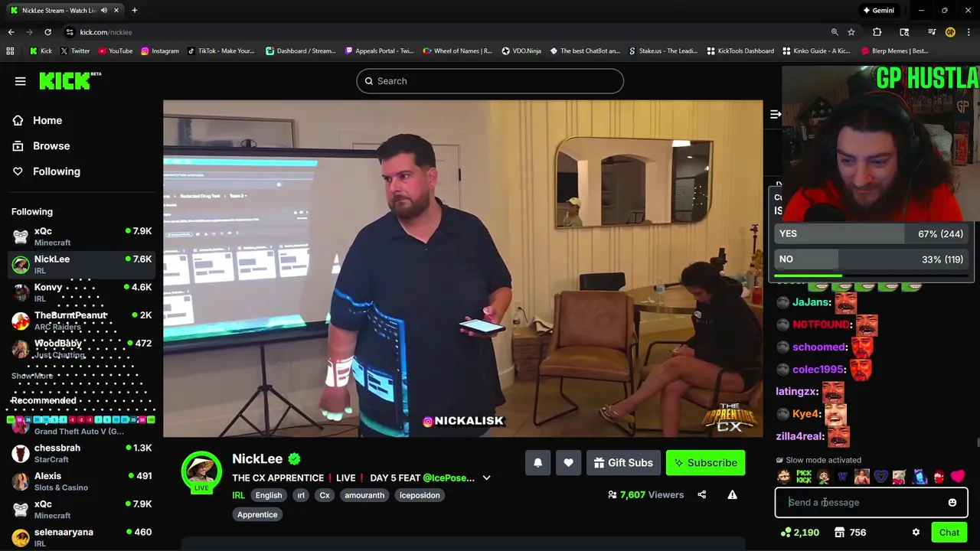Vote NO in the poll

[x=871, y=259]
